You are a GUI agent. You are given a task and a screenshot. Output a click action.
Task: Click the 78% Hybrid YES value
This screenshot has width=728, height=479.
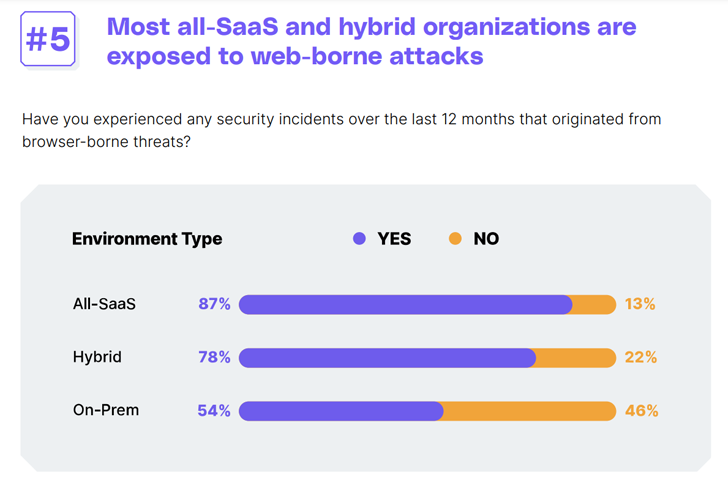coord(214,357)
